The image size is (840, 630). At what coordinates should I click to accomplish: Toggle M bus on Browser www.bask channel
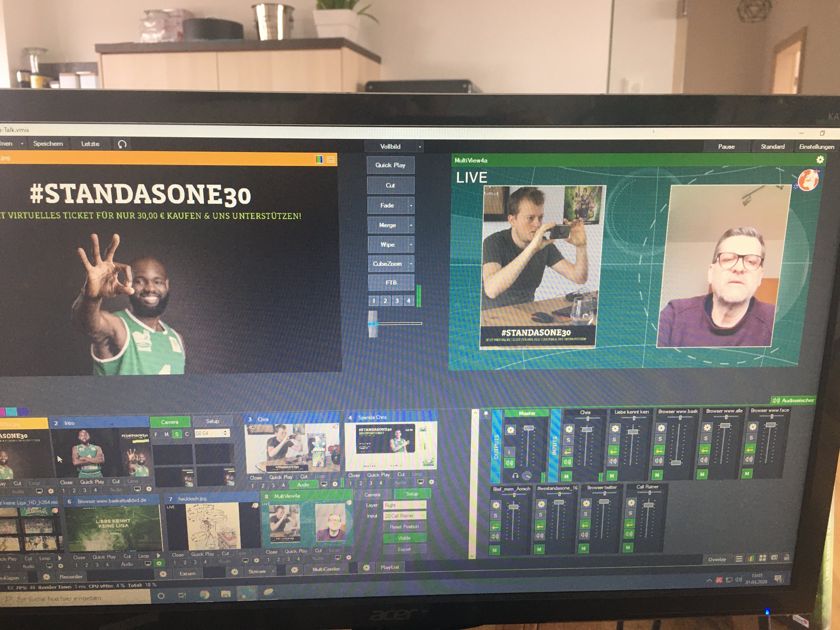[x=657, y=475]
